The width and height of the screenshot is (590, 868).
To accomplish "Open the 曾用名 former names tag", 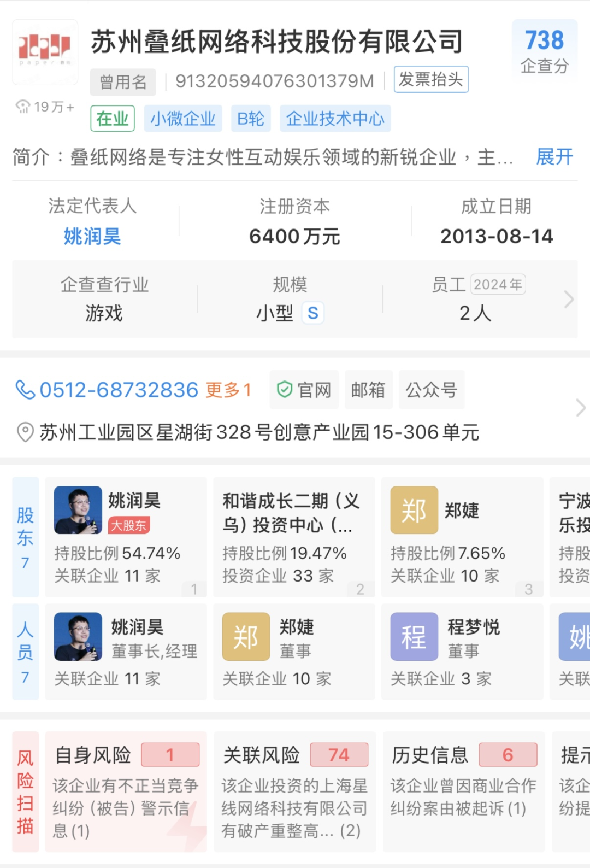I will [123, 82].
